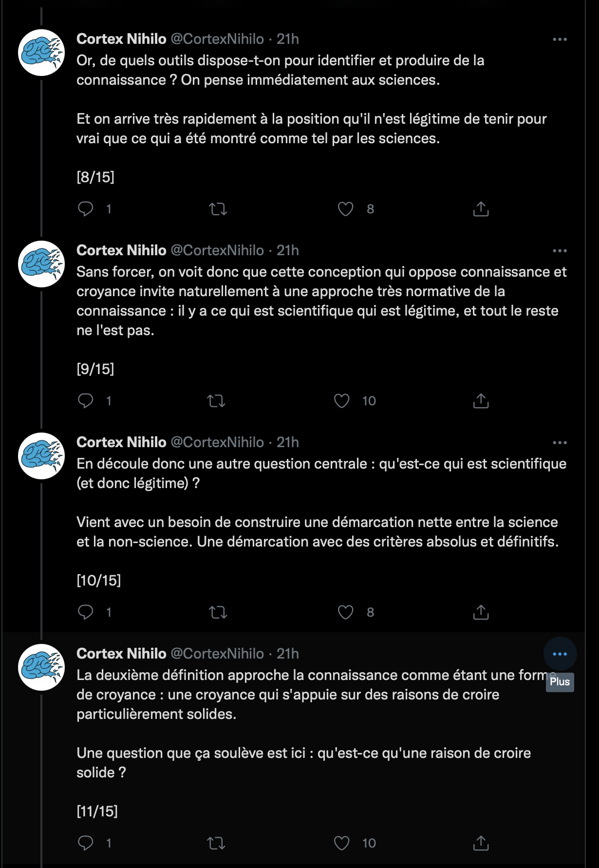The height and width of the screenshot is (868, 599).
Task: Retweet the [9/15] tweet
Action: (216, 401)
